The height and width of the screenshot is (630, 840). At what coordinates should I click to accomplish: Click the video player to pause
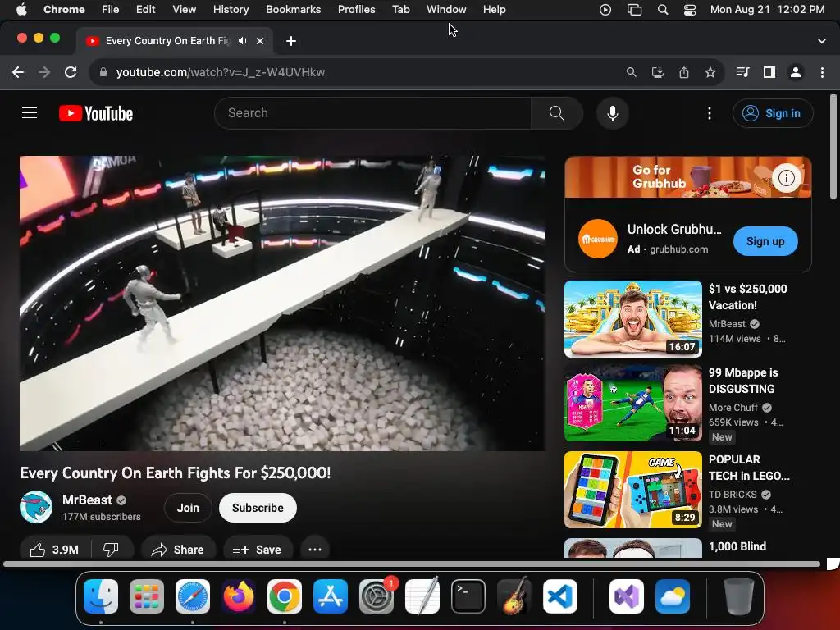click(282, 304)
